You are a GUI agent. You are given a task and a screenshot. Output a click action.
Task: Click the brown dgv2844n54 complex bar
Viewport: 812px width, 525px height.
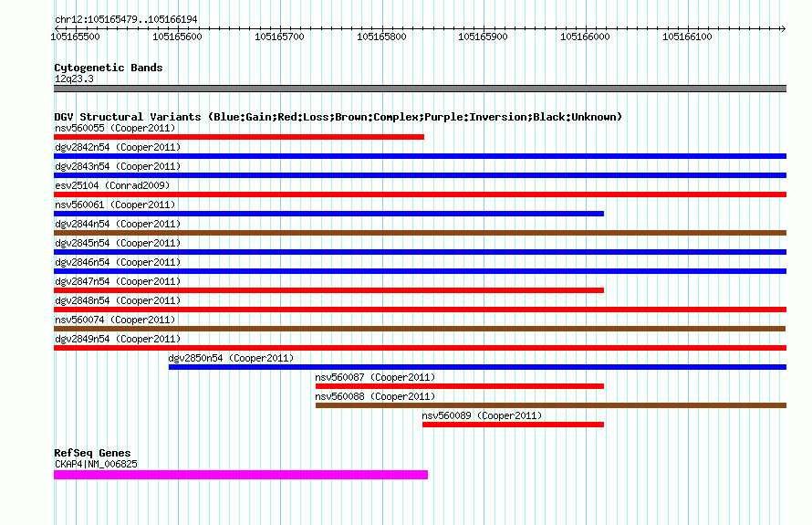(420, 233)
